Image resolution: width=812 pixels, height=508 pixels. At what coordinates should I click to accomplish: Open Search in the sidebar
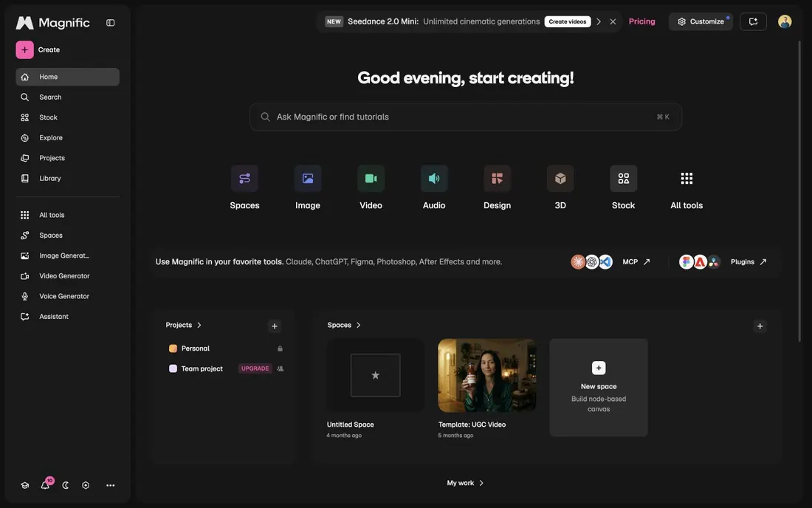(67, 97)
